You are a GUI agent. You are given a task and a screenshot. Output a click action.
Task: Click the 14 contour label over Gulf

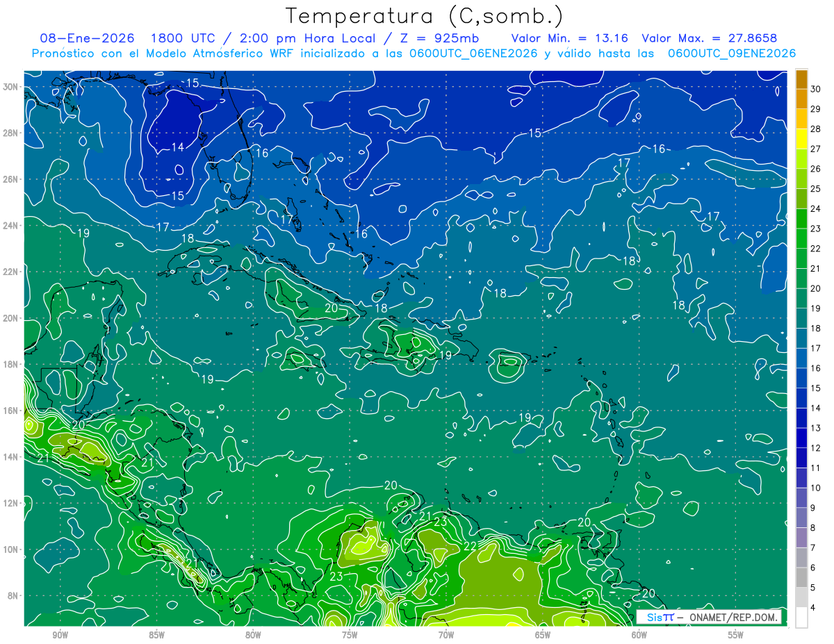click(x=178, y=147)
